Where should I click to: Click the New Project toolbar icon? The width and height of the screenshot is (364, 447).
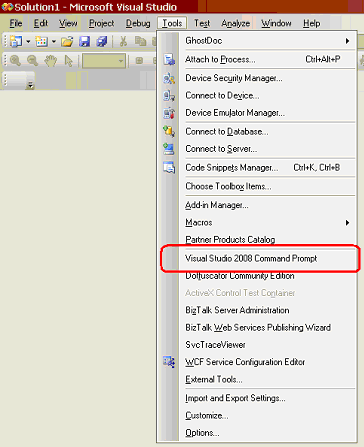click(16, 41)
